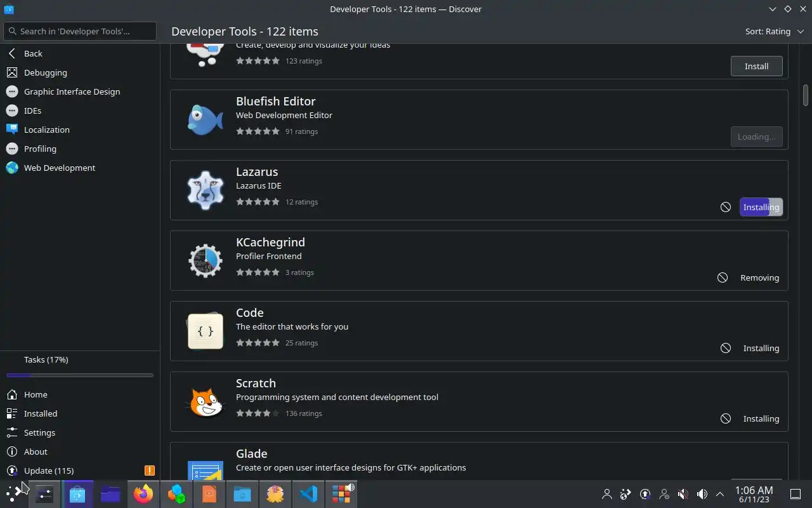Launch Firefox from the taskbar
Viewport: 812px width, 508px height.
coord(143,494)
